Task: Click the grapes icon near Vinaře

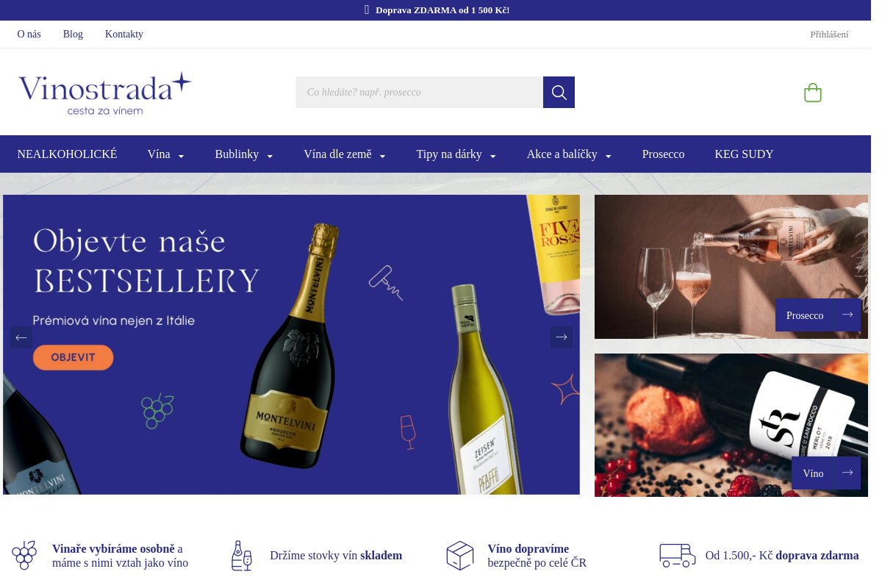Action: pyautogui.click(x=24, y=556)
